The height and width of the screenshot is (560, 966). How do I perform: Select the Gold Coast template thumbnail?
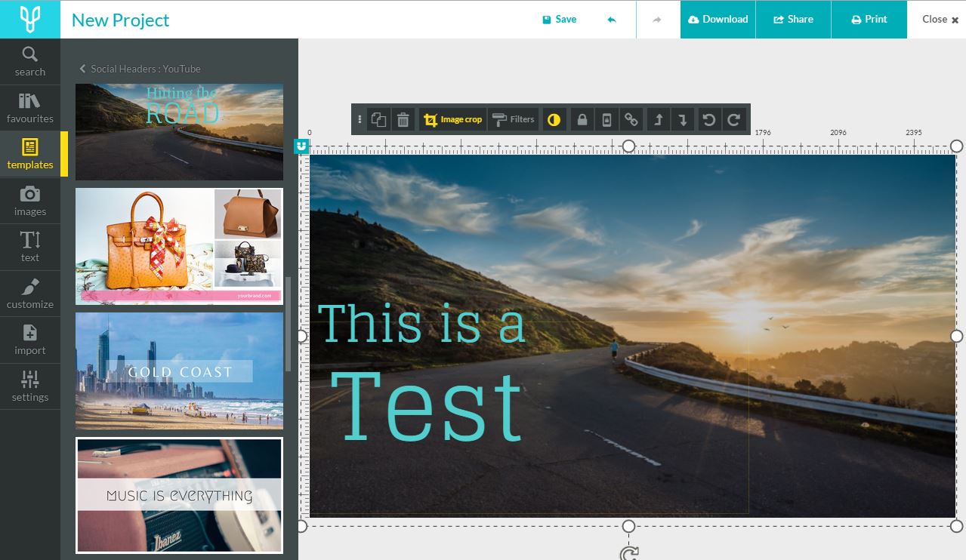coord(179,371)
